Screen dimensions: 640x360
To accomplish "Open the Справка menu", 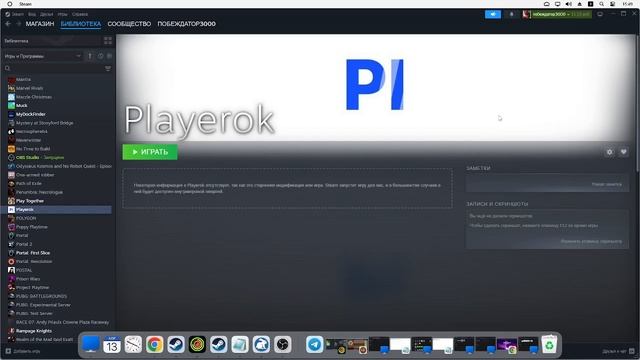I will 80,14.
